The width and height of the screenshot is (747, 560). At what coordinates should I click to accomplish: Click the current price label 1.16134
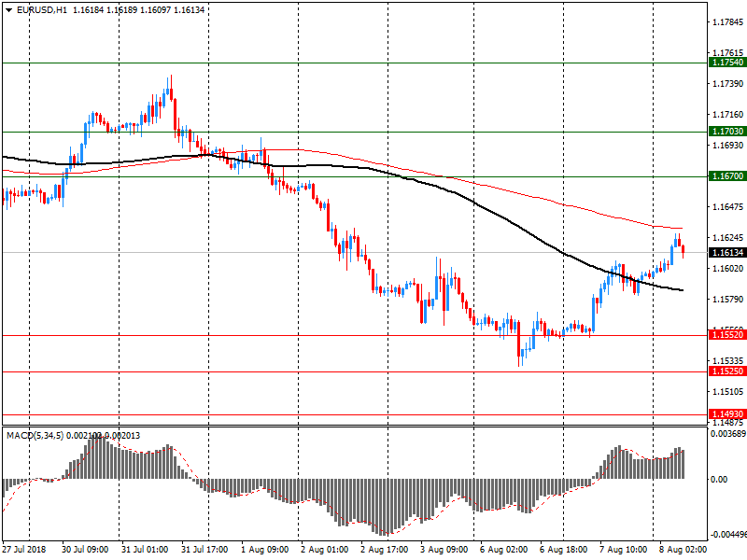pyautogui.click(x=727, y=252)
